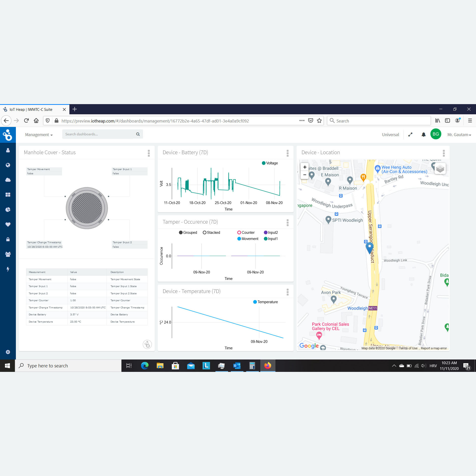Open the globe icon in sidebar
Viewport: 476px width, 476px height.
pos(8,165)
